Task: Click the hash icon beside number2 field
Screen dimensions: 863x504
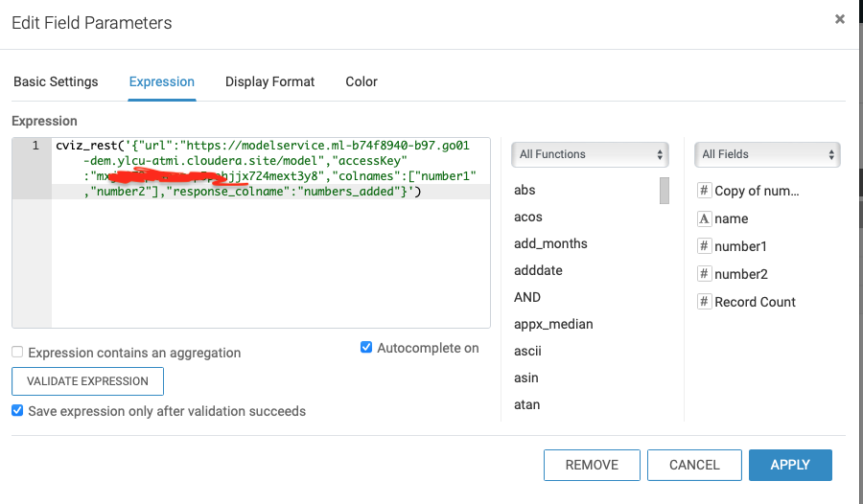Action: (704, 274)
